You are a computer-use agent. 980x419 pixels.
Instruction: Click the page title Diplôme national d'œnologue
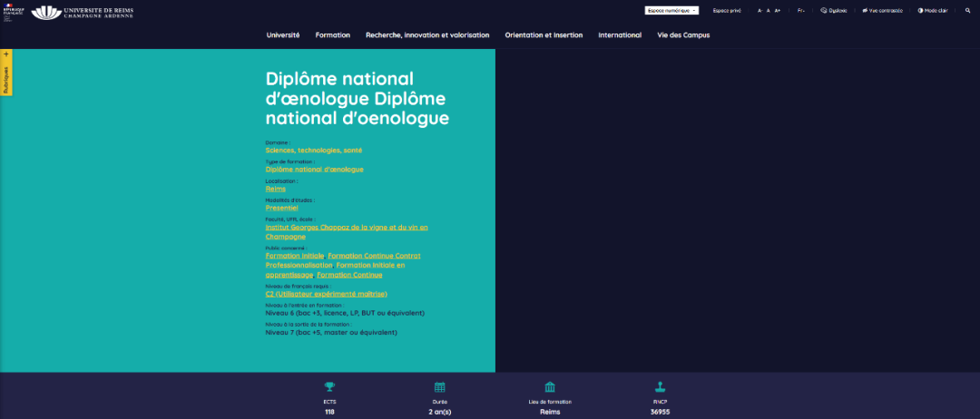pos(358,99)
